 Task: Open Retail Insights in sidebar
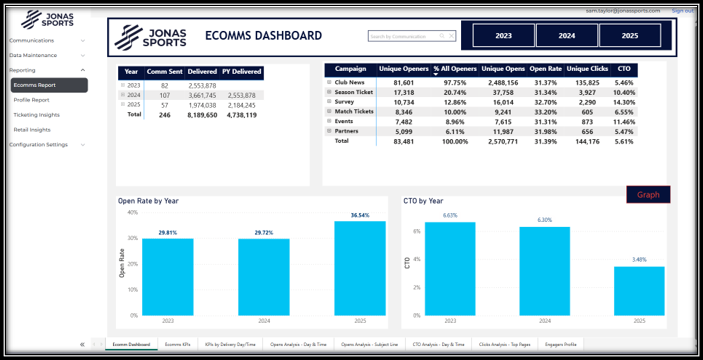pos(32,130)
